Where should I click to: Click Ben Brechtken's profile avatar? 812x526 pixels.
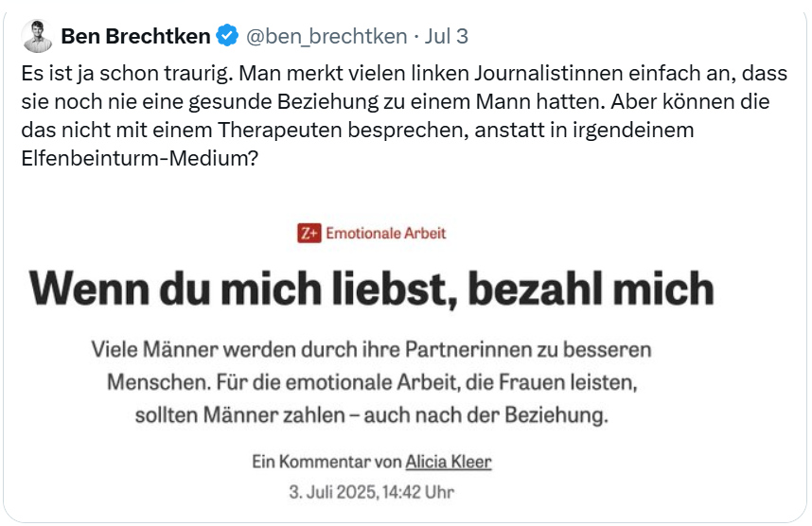[36, 37]
